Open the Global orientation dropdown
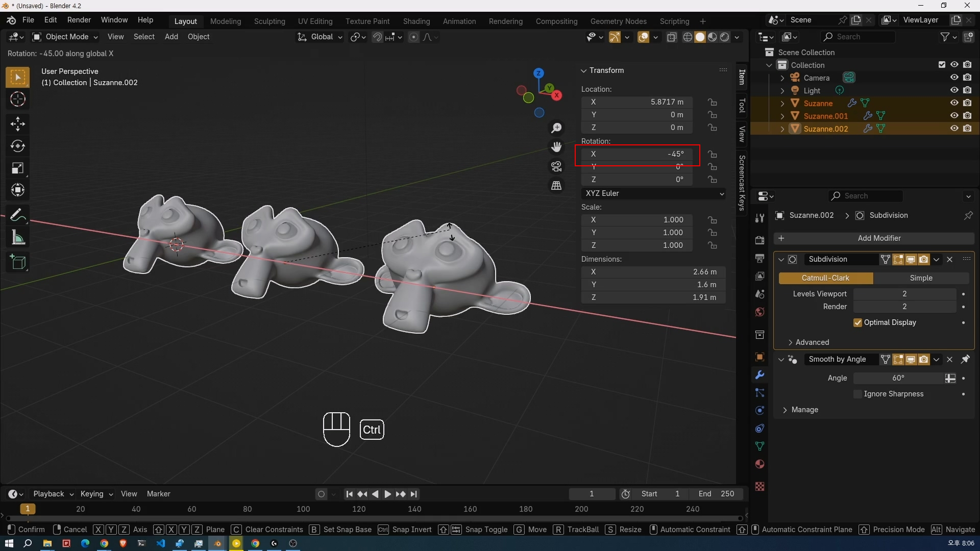Viewport: 980px width, 551px height. tap(320, 37)
